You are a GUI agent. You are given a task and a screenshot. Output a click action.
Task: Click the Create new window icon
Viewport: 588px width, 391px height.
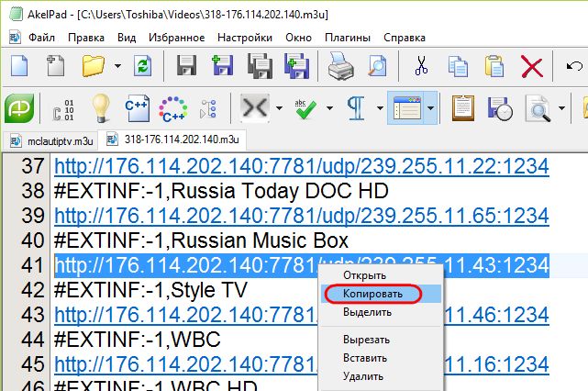pos(55,66)
